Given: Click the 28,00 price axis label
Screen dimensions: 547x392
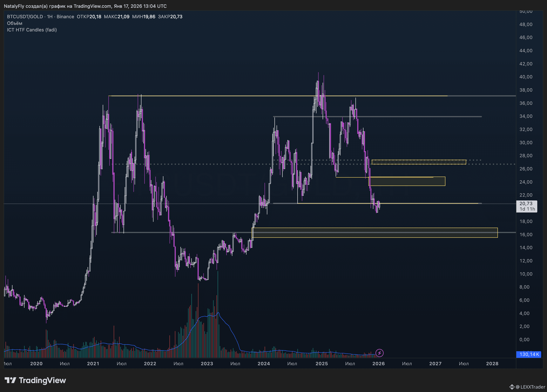Looking at the screenshot, I should [526, 156].
